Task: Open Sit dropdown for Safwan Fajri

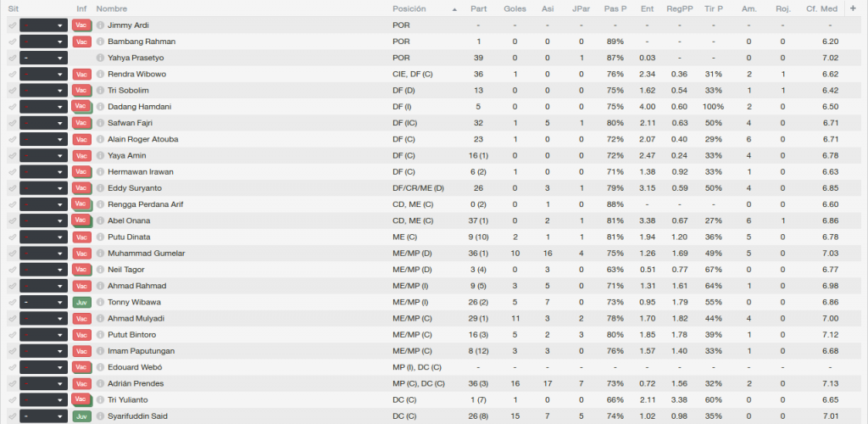Action: click(x=44, y=123)
